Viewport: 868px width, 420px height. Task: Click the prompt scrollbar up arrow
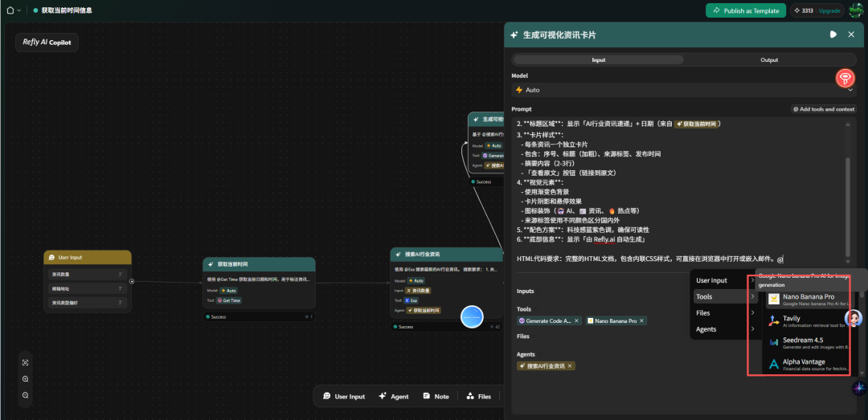848,124
